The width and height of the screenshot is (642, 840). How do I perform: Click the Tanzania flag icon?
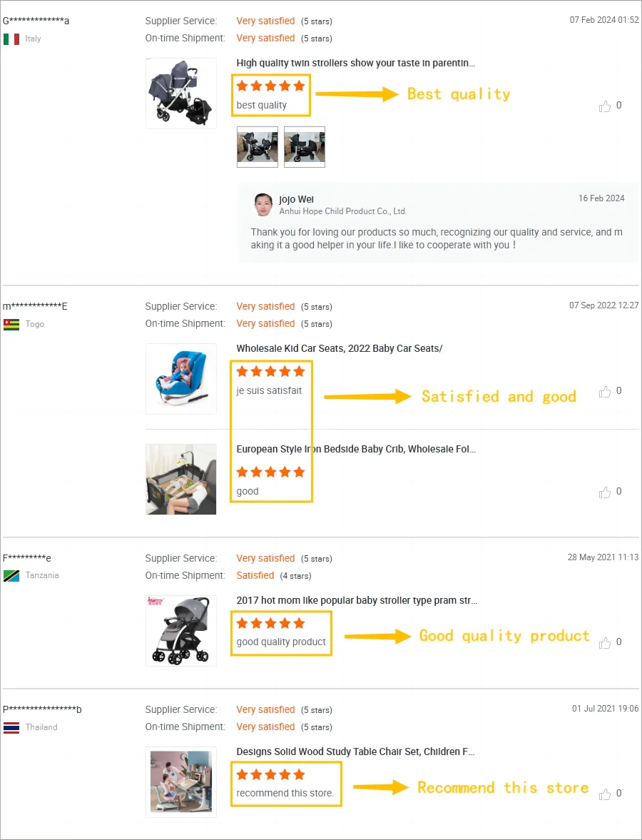coord(11,576)
